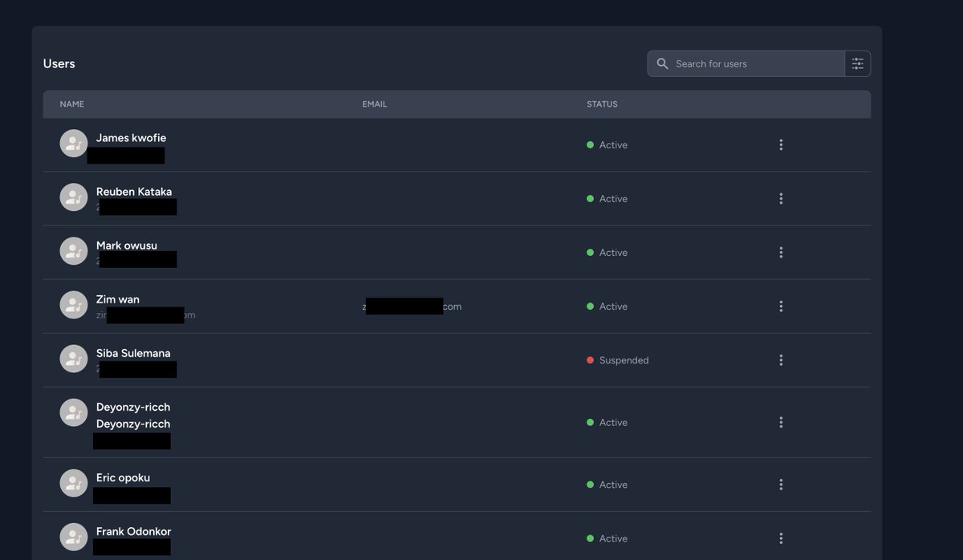963x560 pixels.
Task: Click Siba Sulemana's avatar
Action: pyautogui.click(x=73, y=358)
